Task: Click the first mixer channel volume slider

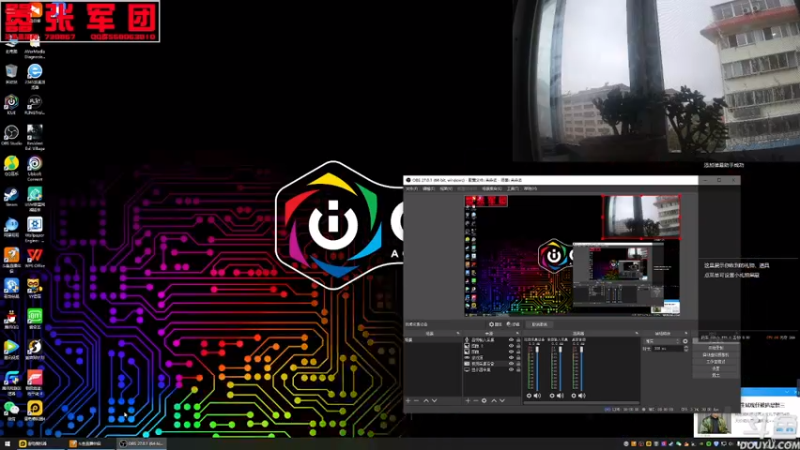Action: point(537,368)
